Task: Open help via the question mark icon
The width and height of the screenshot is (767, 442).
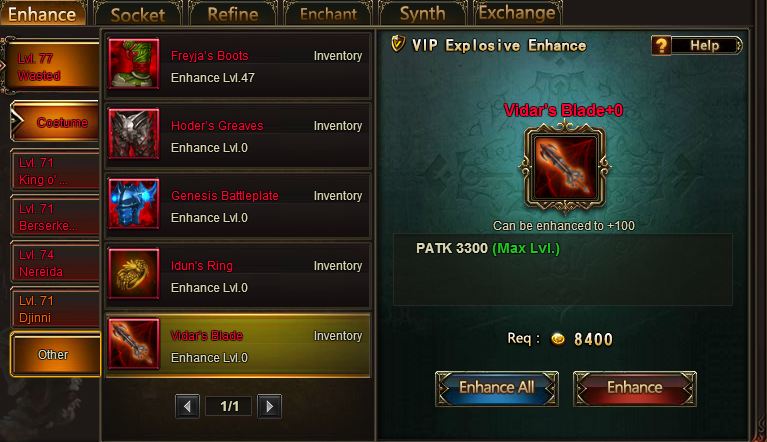Action: tap(661, 45)
